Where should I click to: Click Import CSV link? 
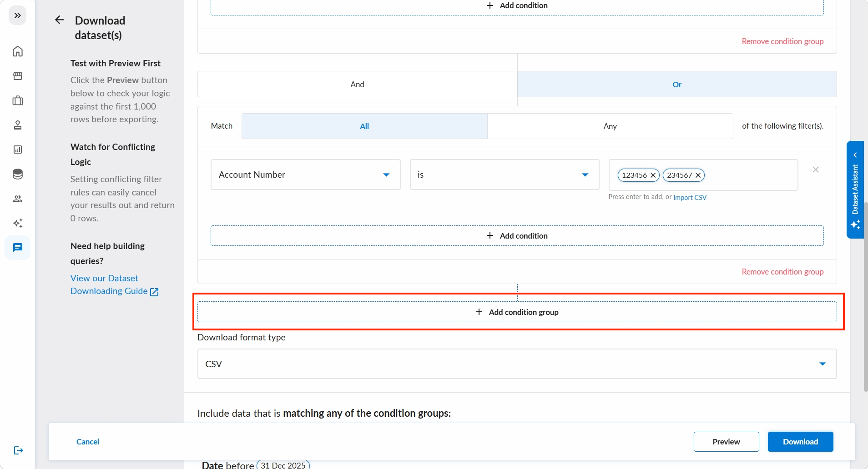pos(690,197)
